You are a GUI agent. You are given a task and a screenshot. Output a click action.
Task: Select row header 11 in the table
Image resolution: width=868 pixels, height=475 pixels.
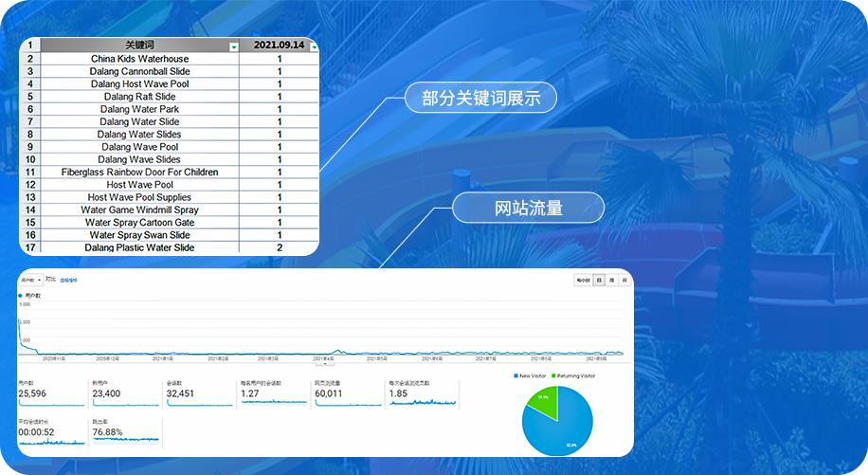click(x=30, y=172)
